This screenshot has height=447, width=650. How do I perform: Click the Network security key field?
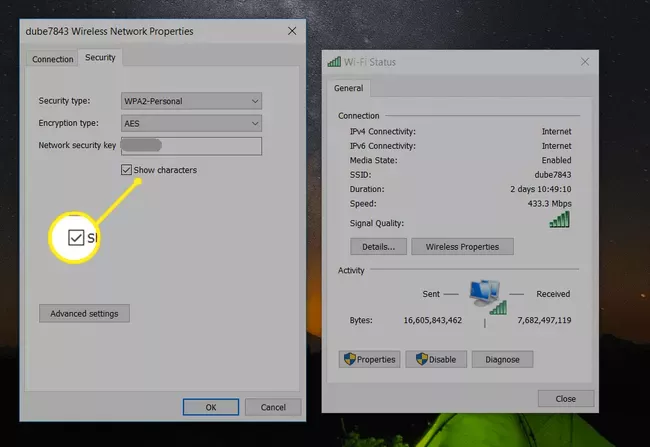coord(190,146)
